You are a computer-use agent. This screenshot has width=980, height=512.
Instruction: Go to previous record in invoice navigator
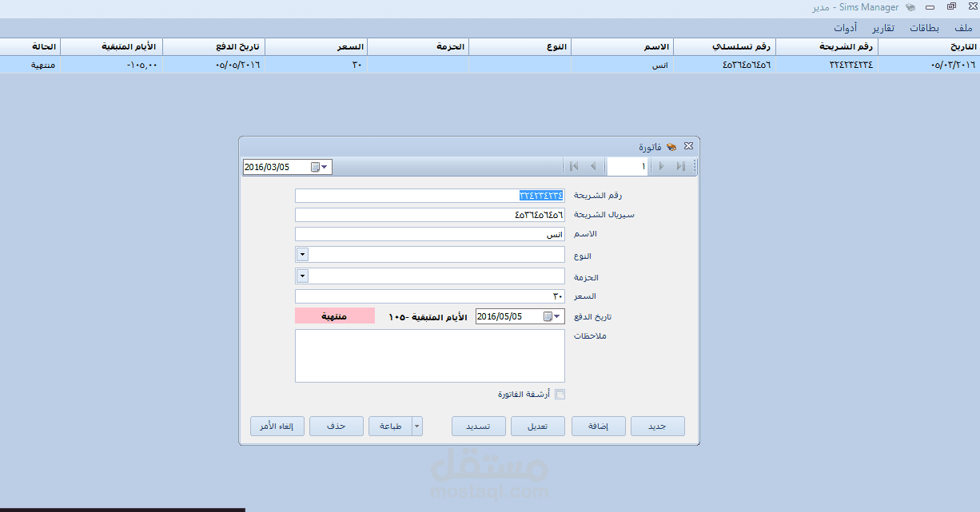coord(592,166)
